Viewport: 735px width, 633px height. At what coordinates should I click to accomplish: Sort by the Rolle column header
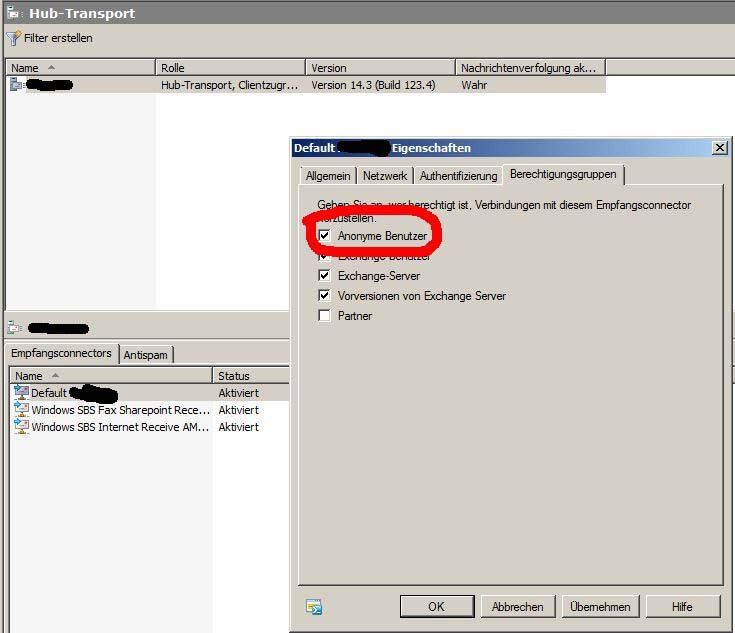(x=230, y=68)
